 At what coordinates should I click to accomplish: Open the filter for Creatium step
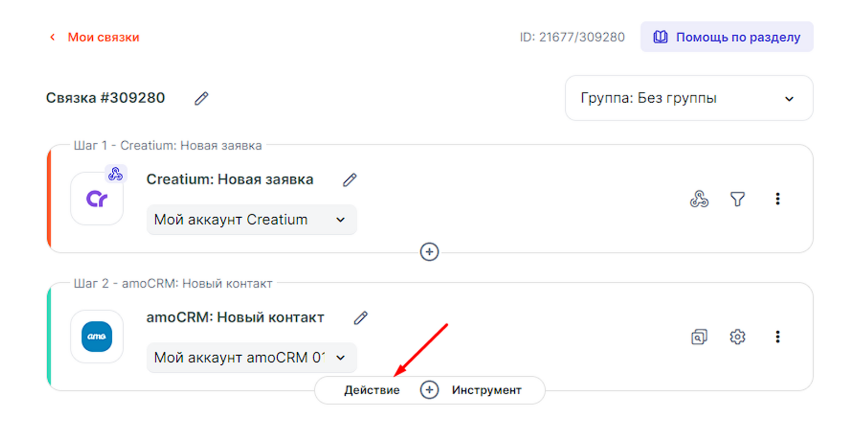(737, 199)
